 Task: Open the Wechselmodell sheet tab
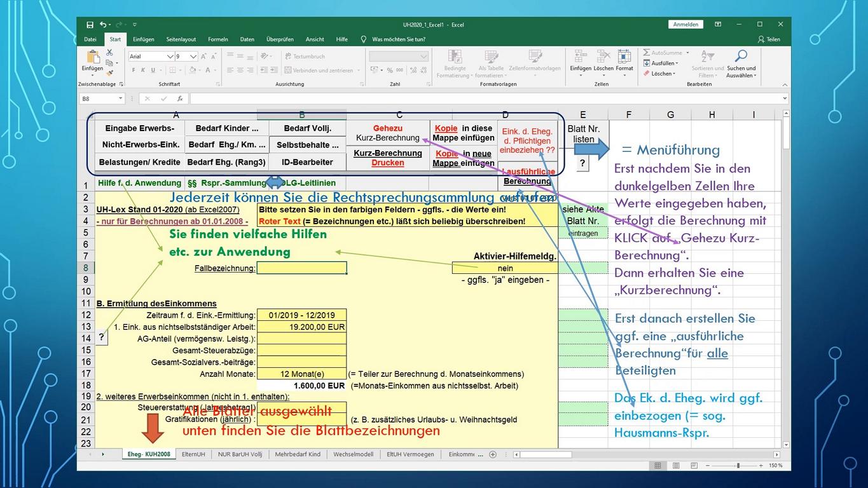pyautogui.click(x=354, y=454)
